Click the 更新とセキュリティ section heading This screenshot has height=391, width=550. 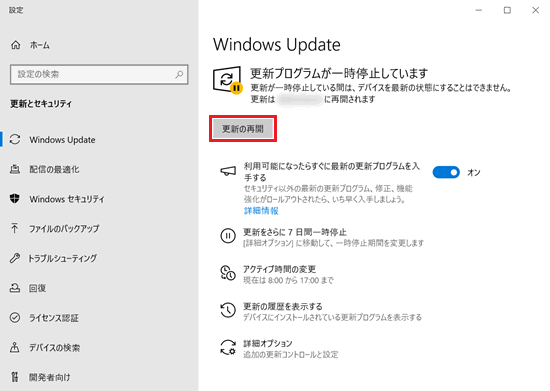(x=41, y=104)
